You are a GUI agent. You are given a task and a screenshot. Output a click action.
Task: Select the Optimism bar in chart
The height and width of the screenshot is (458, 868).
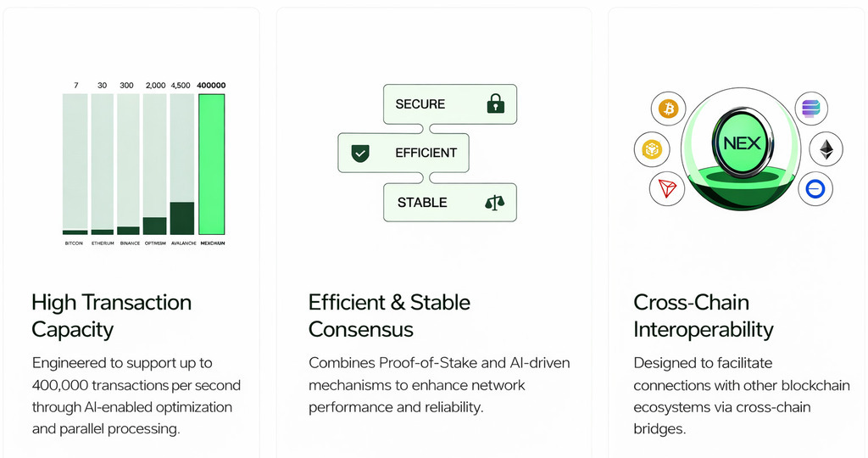click(155, 226)
